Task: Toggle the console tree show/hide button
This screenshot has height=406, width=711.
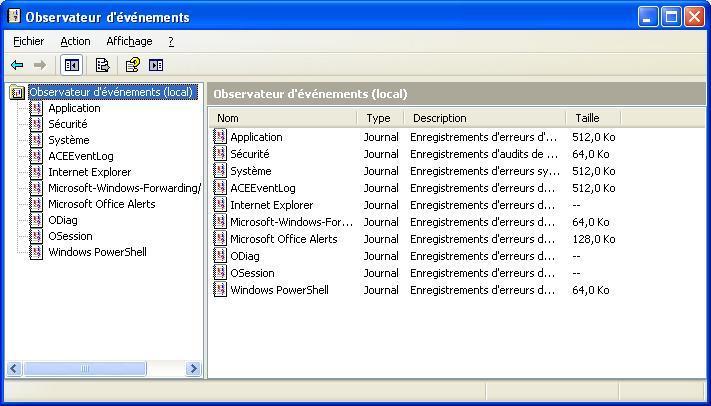Action: (x=72, y=65)
